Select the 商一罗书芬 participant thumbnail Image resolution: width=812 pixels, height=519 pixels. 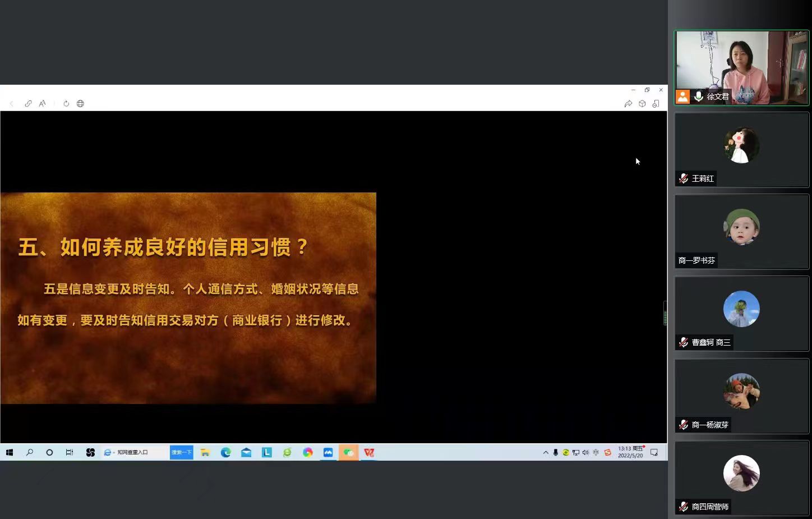(741, 232)
